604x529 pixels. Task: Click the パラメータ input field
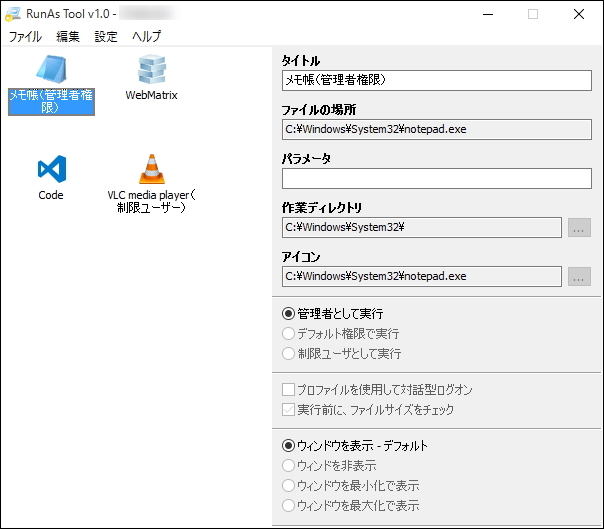point(436,178)
